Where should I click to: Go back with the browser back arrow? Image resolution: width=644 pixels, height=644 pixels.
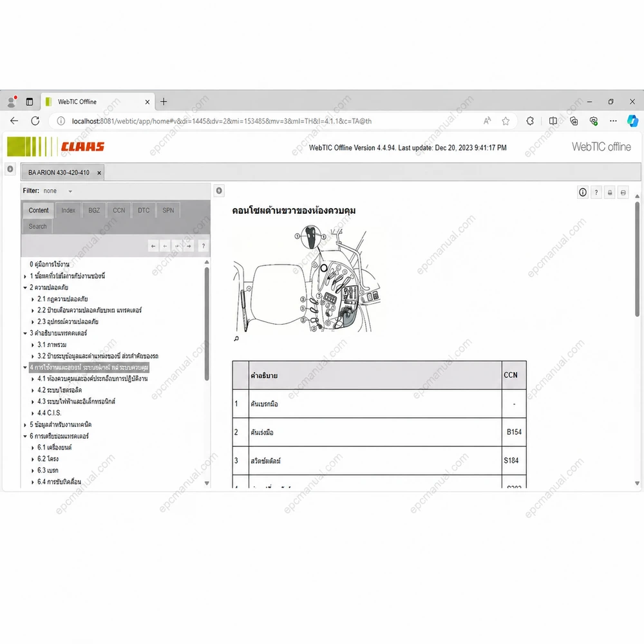[x=14, y=121]
